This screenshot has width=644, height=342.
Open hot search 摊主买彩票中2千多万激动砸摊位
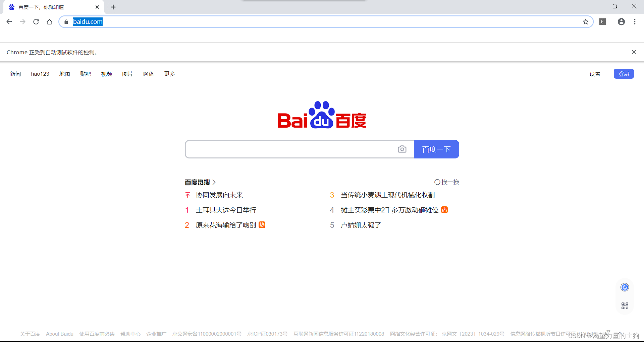click(390, 210)
